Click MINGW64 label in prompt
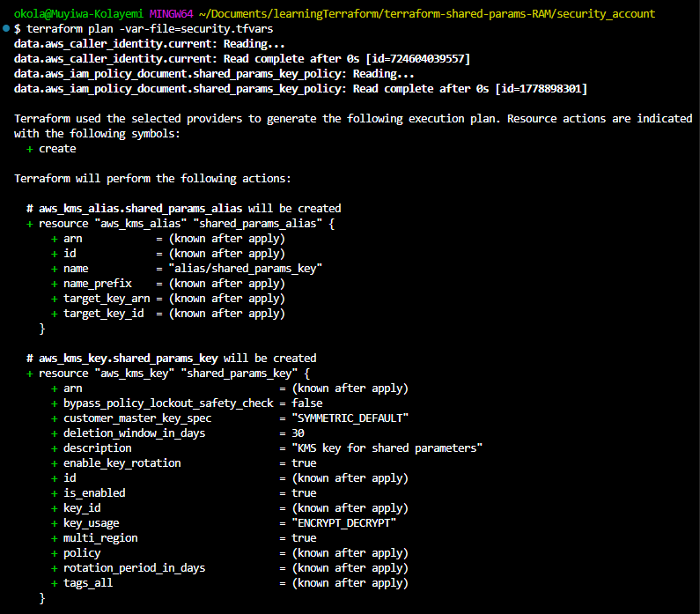The height and width of the screenshot is (614, 700). coord(172,14)
